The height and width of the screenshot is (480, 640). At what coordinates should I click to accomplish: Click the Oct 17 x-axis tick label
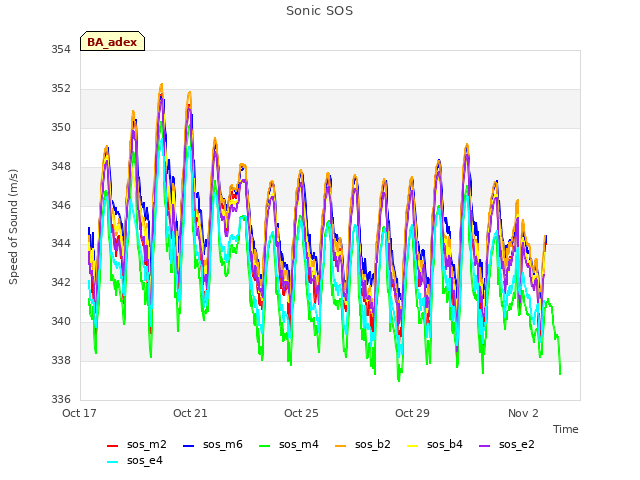[79, 413]
